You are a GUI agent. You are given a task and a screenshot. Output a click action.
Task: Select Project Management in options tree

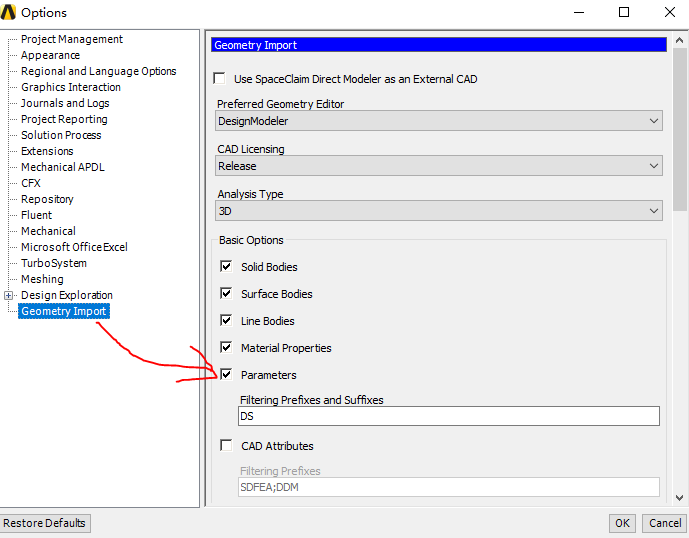(x=72, y=39)
